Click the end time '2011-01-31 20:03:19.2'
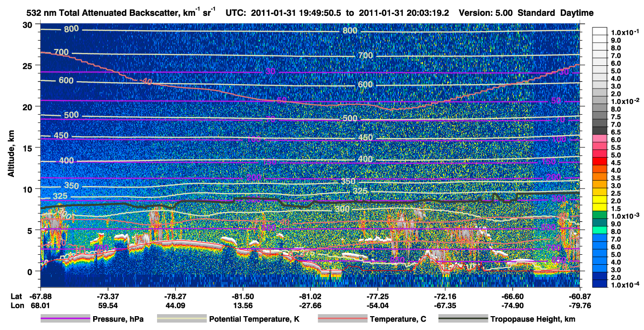 pyautogui.click(x=404, y=13)
